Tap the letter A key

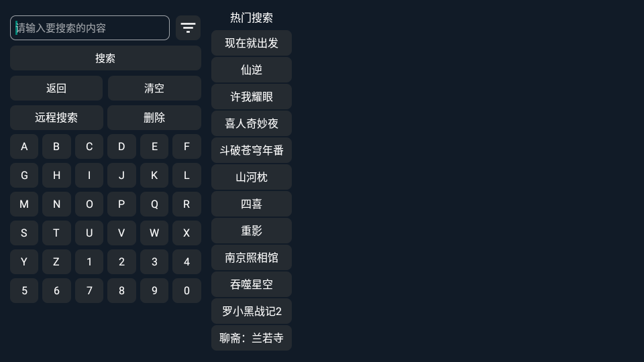[24, 147]
